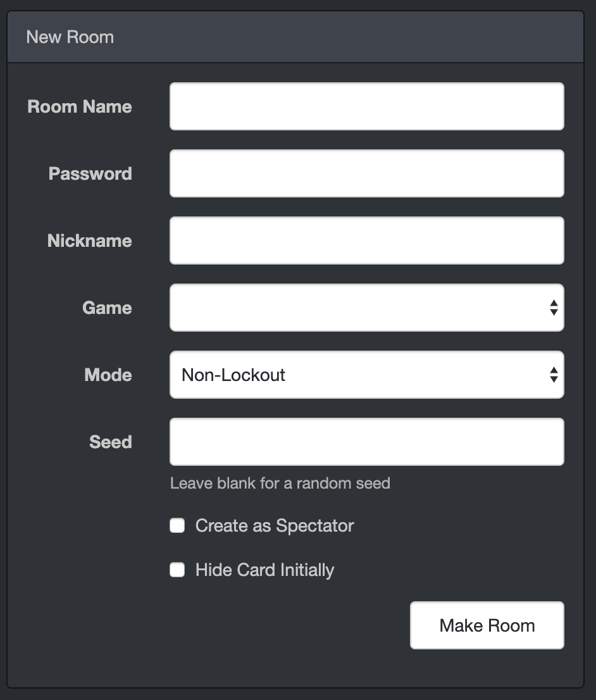Click the up-down arrows on Game select
The image size is (596, 700).
[x=554, y=308]
